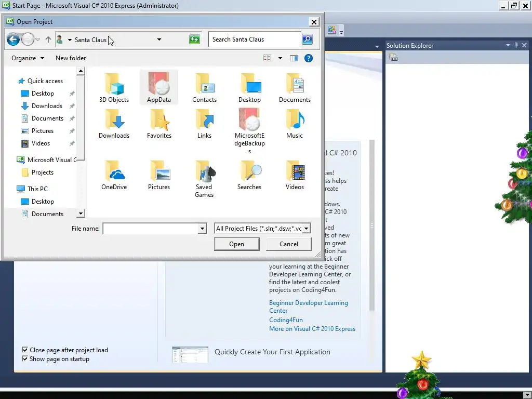Viewport: 532px width, 399px height.
Task: Open the All Project Files type dropdown
Action: coord(306,229)
